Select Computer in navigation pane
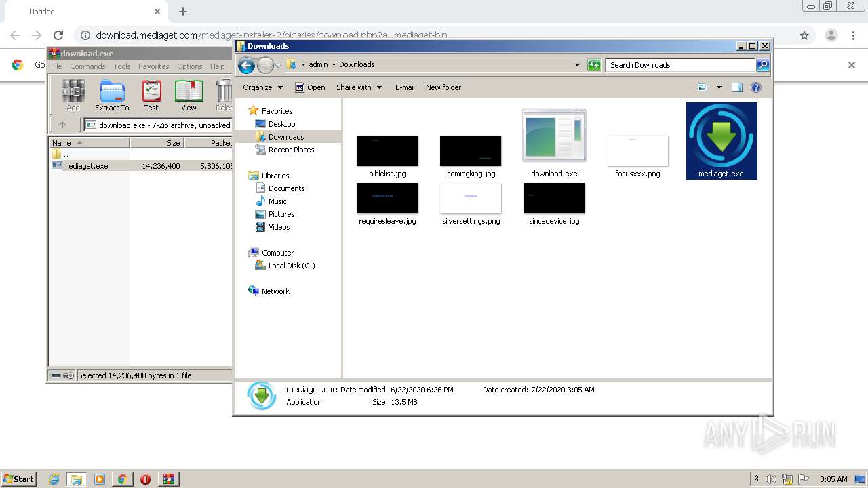This screenshot has width=868, height=488. pos(271,253)
